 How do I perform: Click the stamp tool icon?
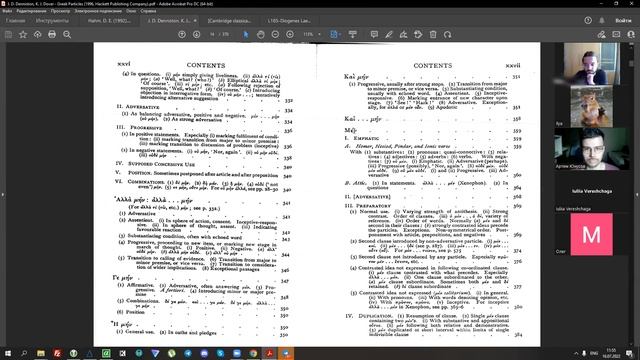click(x=418, y=35)
